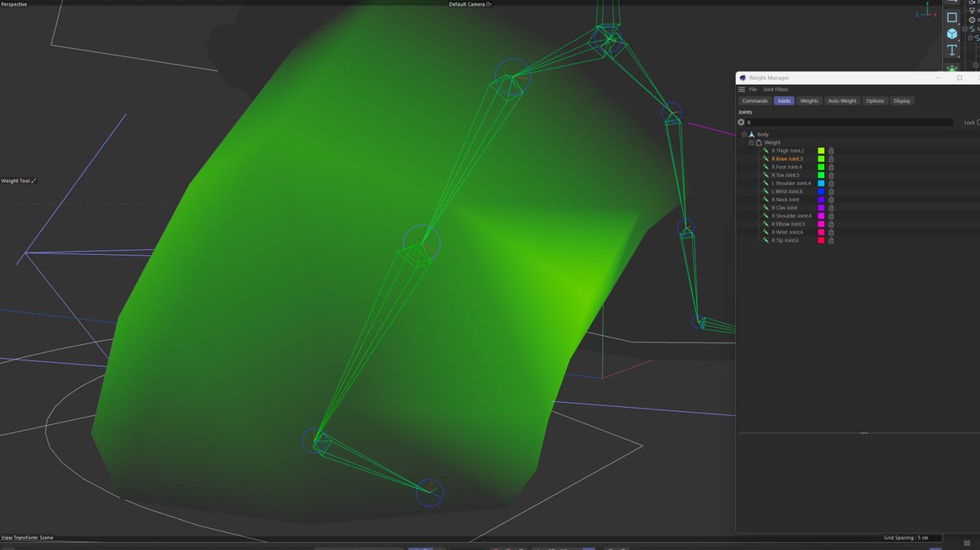Switch to the Options tab

(x=875, y=101)
